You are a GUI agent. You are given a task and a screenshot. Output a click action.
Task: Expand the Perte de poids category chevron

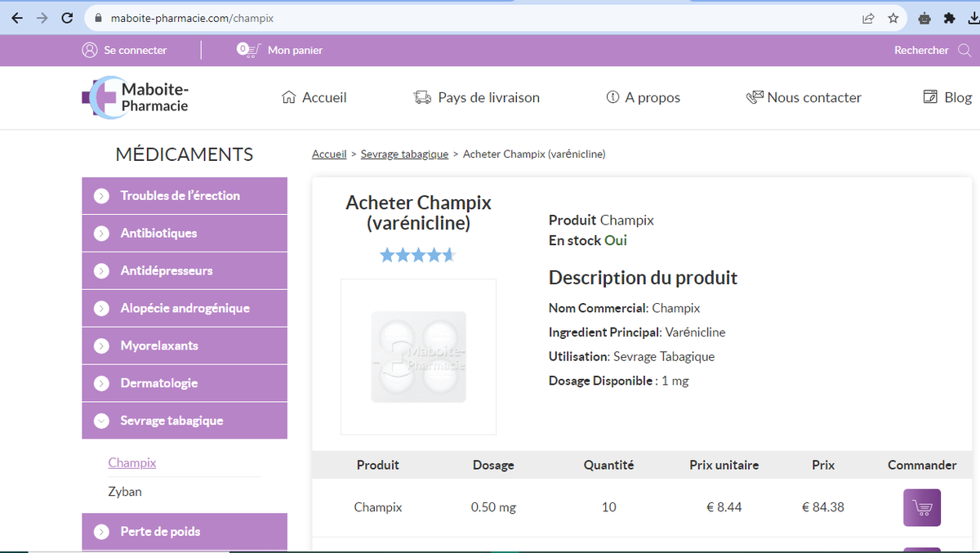click(x=101, y=532)
